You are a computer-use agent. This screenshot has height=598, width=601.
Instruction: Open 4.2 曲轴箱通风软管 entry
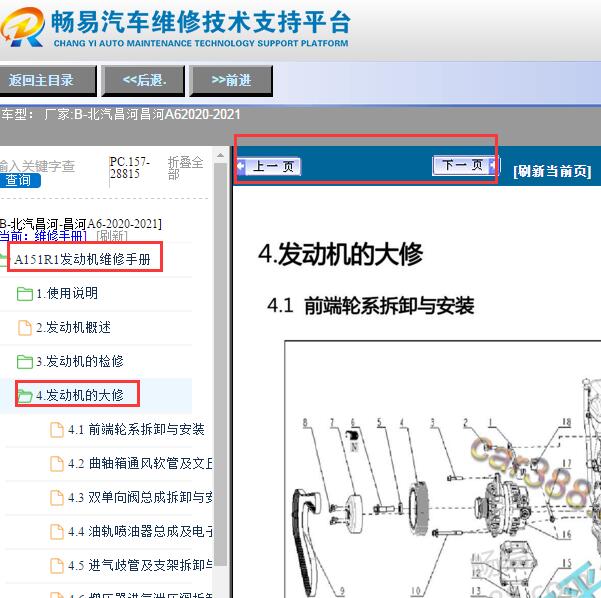pos(140,463)
